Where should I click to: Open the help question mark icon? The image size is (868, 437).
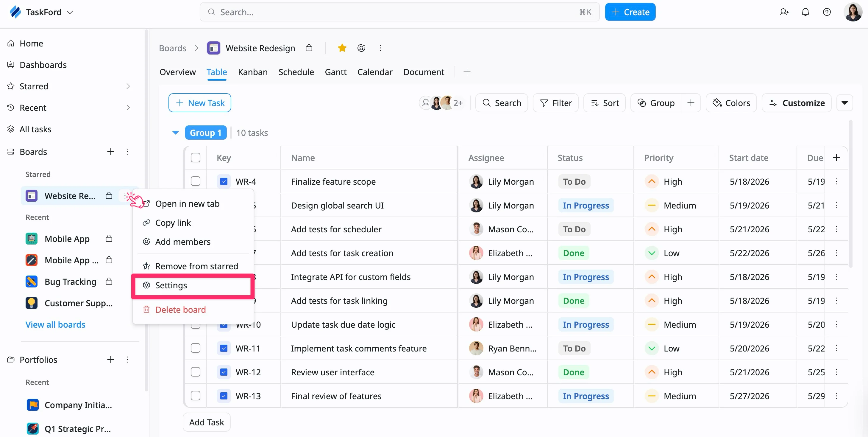(x=827, y=12)
